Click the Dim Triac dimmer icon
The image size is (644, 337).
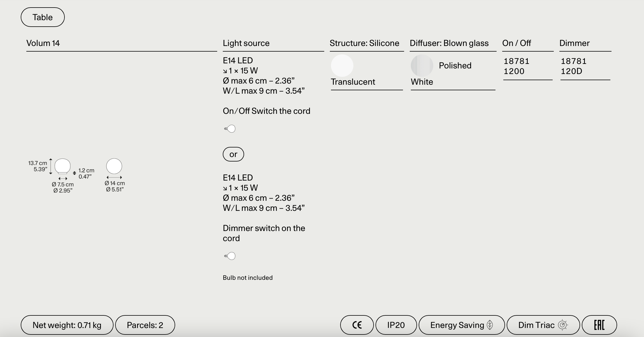tap(562, 325)
